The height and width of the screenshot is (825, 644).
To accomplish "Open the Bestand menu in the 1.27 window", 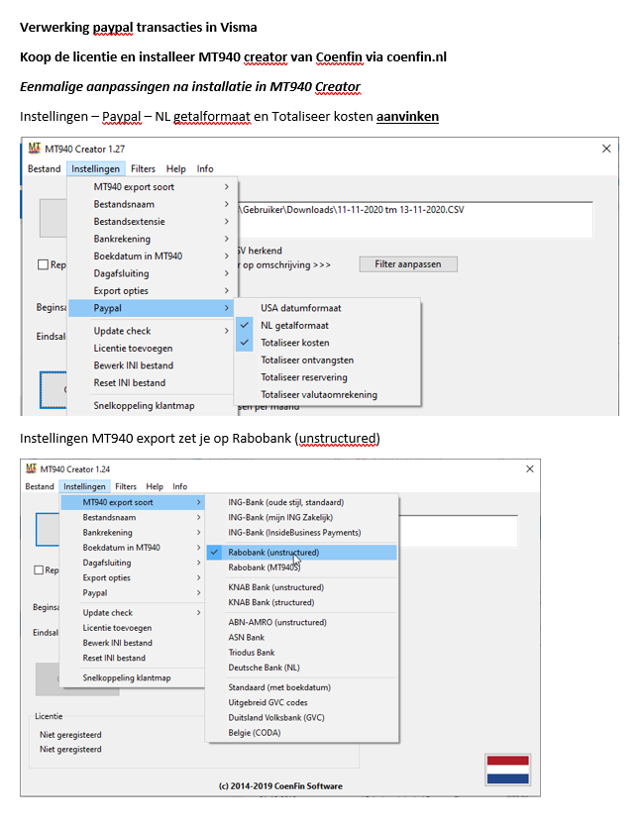I will [45, 169].
